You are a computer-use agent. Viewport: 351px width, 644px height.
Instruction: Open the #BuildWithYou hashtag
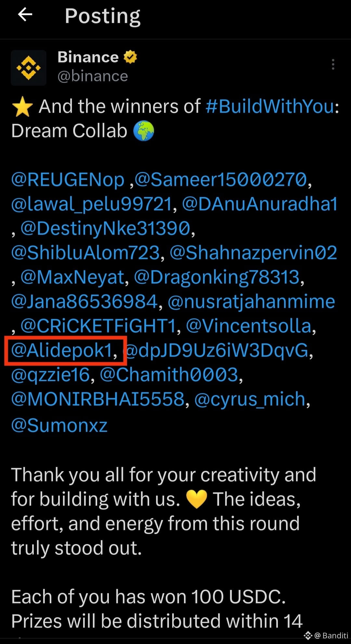270,106
